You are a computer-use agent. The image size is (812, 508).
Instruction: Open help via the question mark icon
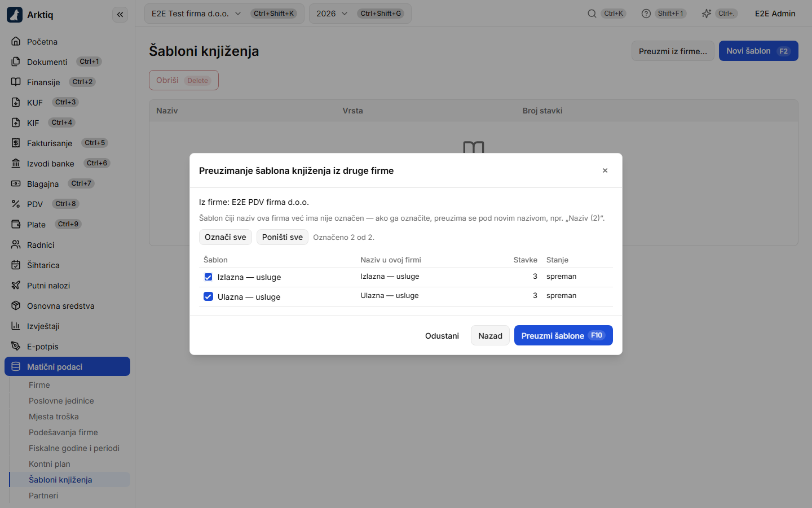(x=646, y=14)
